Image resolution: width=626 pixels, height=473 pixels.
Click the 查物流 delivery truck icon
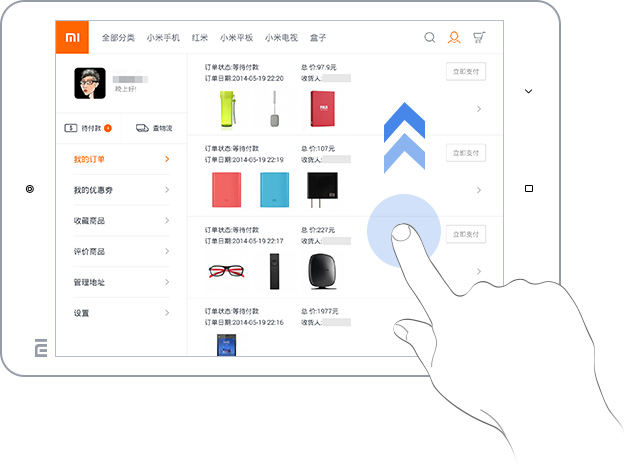(x=143, y=128)
